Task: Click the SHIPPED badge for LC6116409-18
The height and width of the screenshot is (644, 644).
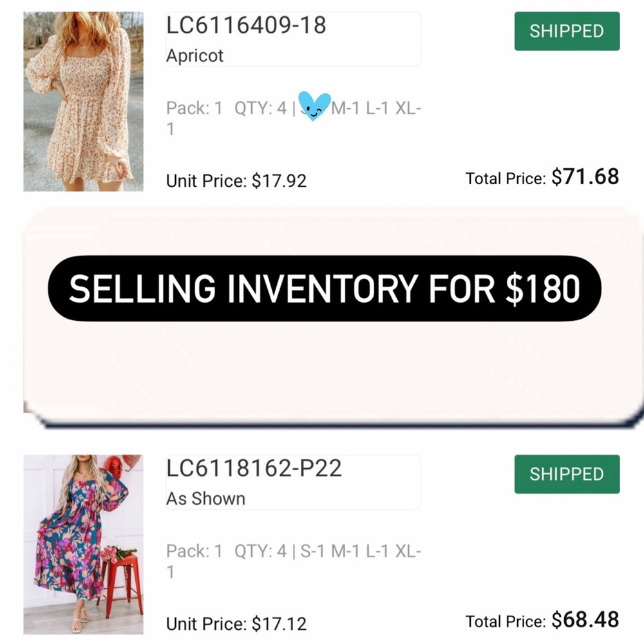Action: (567, 31)
